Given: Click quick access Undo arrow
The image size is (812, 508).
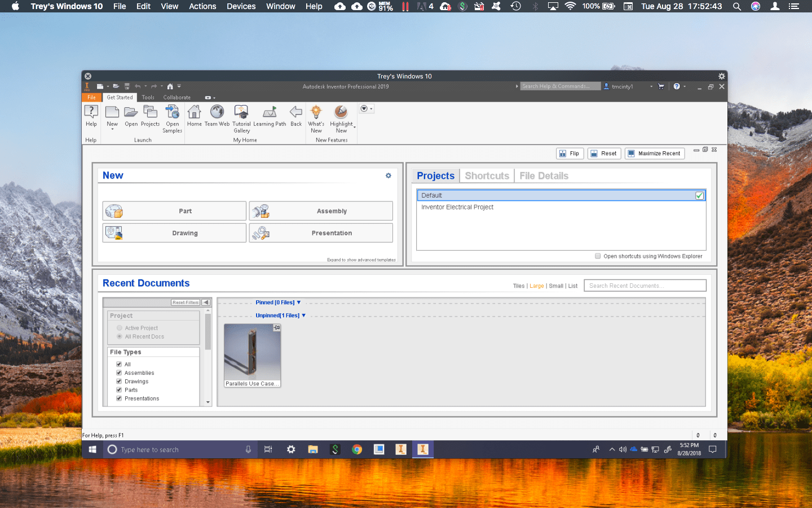Looking at the screenshot, I should (137, 86).
